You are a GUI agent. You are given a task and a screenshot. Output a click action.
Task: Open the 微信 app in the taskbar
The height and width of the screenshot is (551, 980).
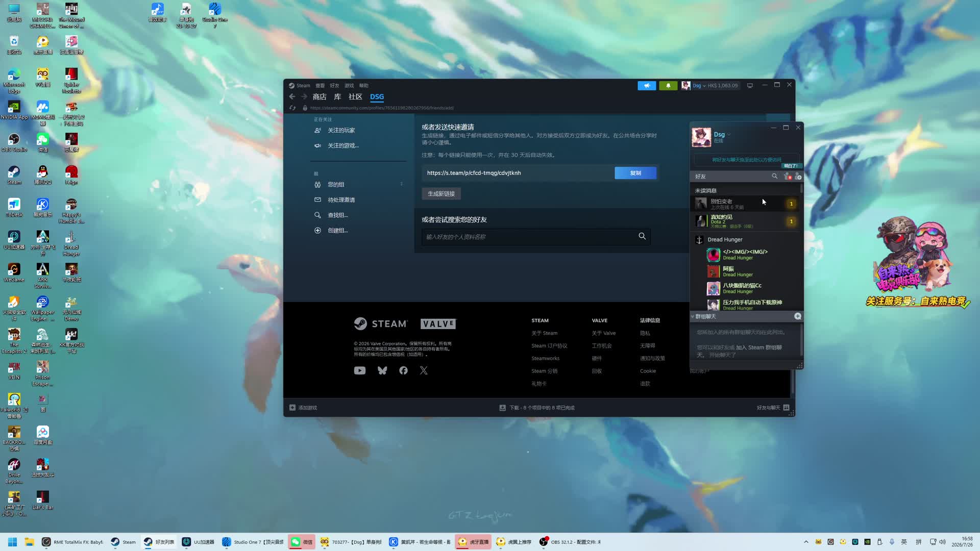pyautogui.click(x=302, y=542)
